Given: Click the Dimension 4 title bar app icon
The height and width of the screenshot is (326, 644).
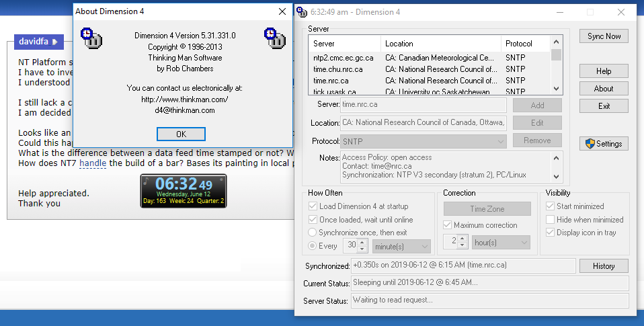Looking at the screenshot, I should [x=301, y=12].
